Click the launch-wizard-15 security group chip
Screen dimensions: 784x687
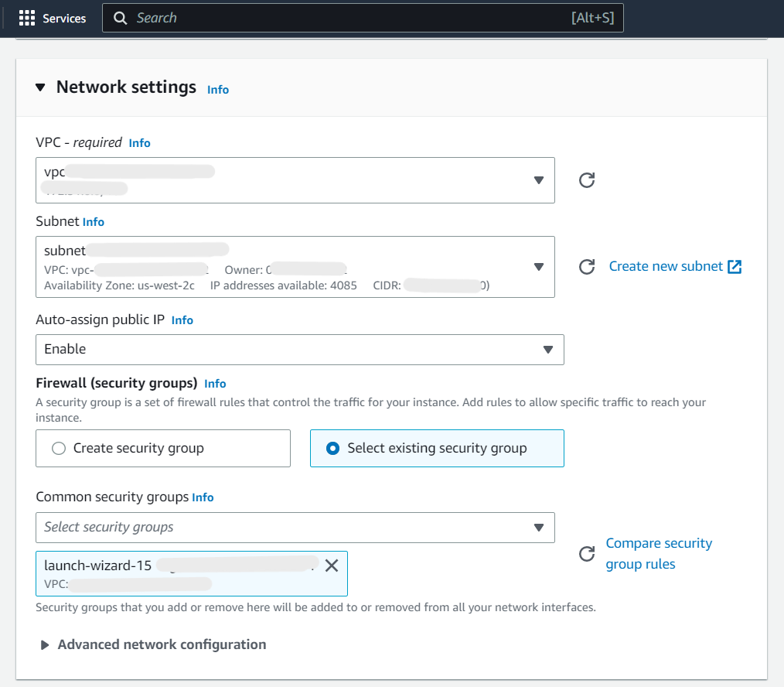192,573
